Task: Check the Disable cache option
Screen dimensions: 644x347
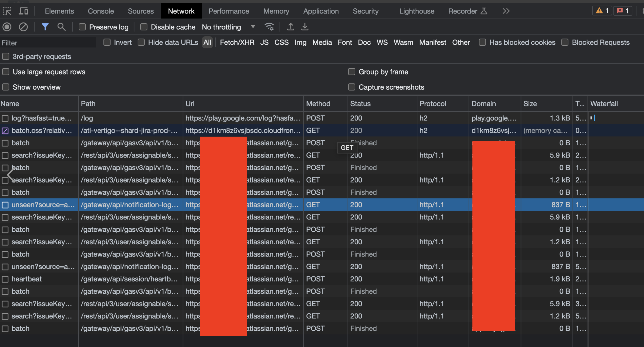Action: pyautogui.click(x=144, y=27)
